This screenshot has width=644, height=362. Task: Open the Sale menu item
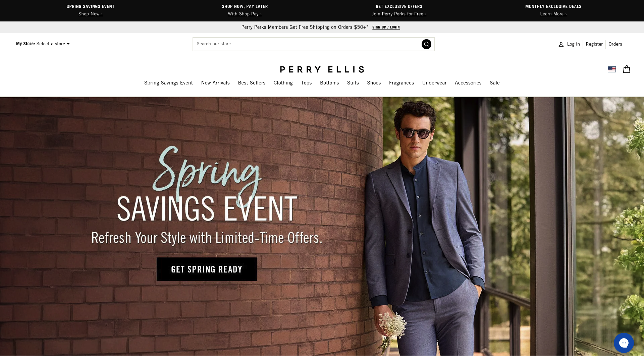(495, 83)
